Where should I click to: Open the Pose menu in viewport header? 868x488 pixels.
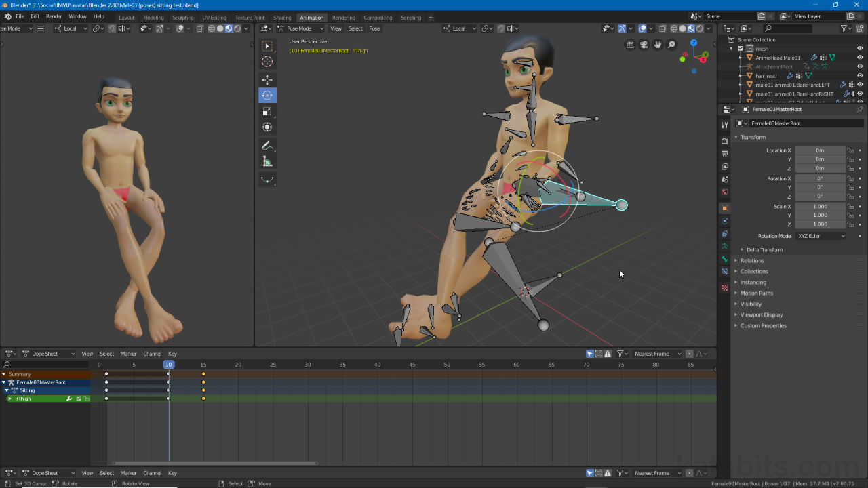coord(374,28)
